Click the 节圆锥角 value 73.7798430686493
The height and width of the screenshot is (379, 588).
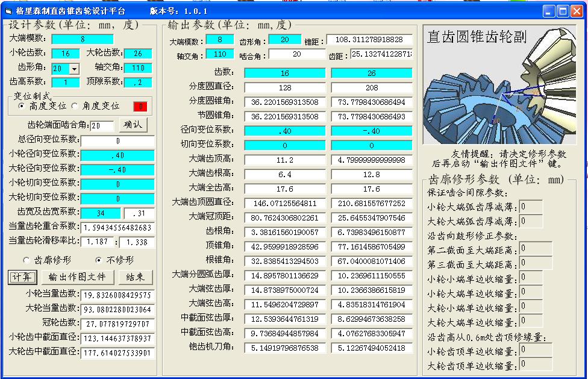coord(372,116)
